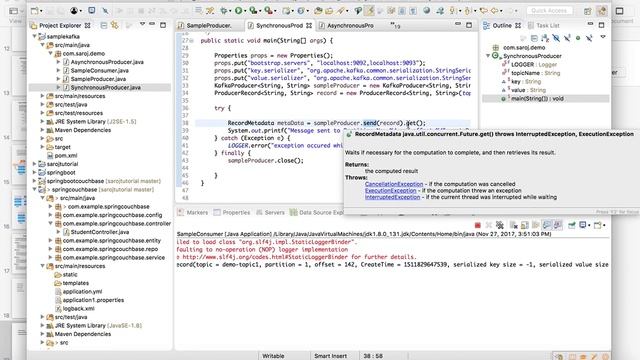Open the InterruptedException javadoc link
The image size is (640, 360).
tap(392, 197)
